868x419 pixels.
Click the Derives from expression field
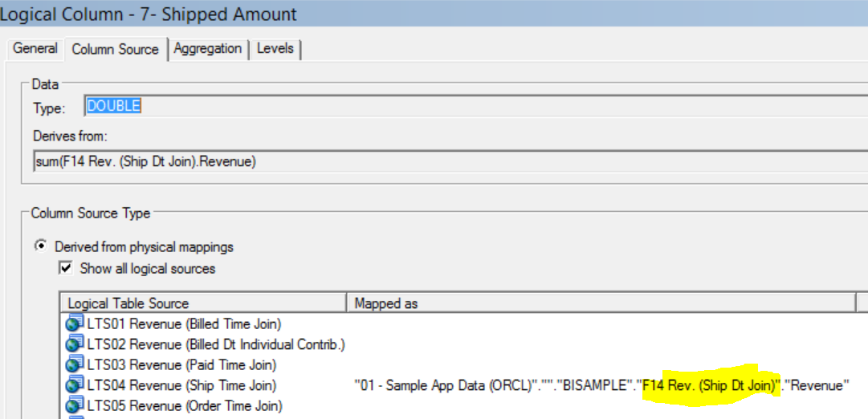[x=450, y=162]
